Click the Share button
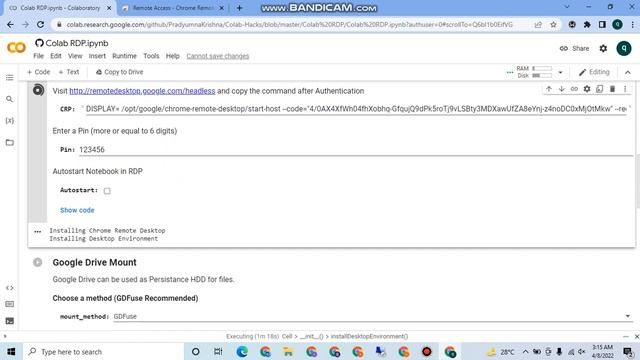The height and width of the screenshot is (360, 640). point(574,49)
